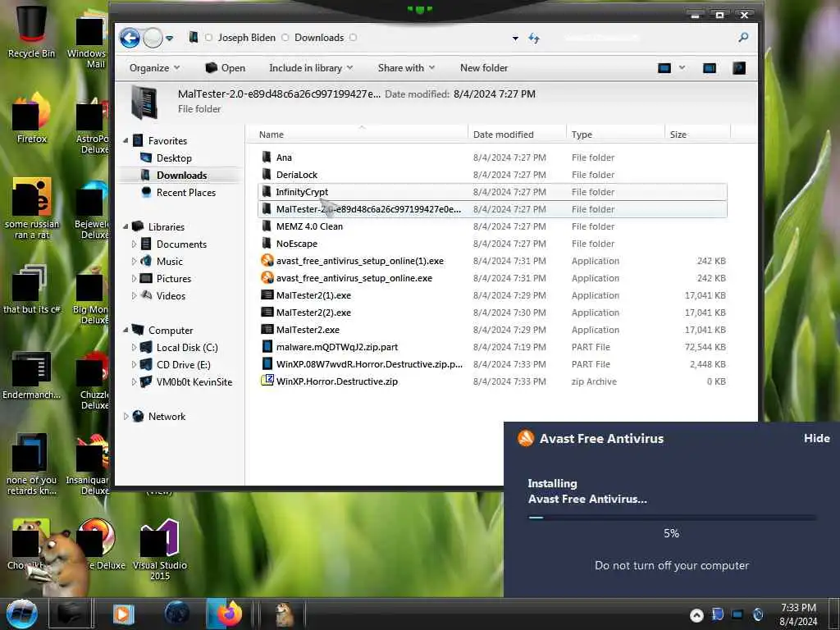Open the Organize menu

[x=154, y=68]
